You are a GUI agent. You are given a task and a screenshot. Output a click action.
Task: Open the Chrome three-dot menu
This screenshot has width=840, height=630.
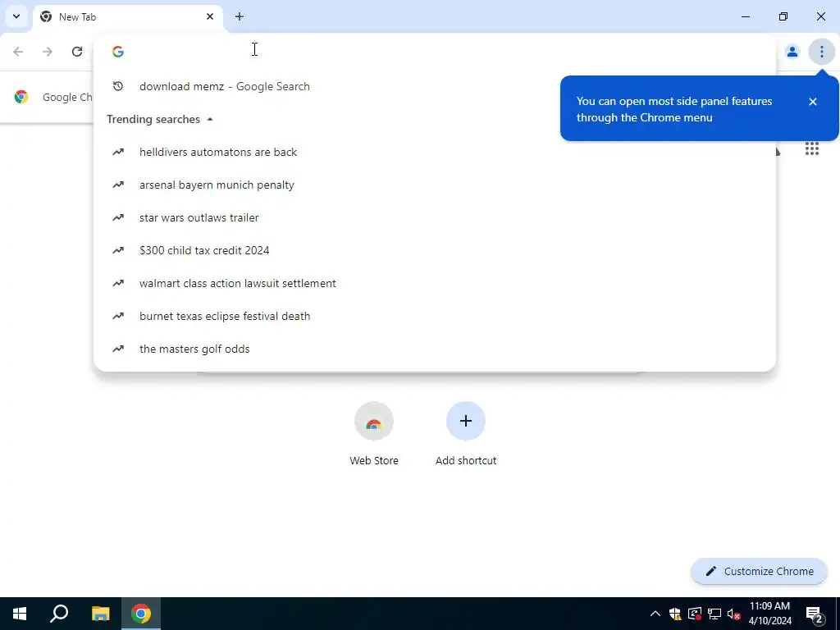coord(821,52)
